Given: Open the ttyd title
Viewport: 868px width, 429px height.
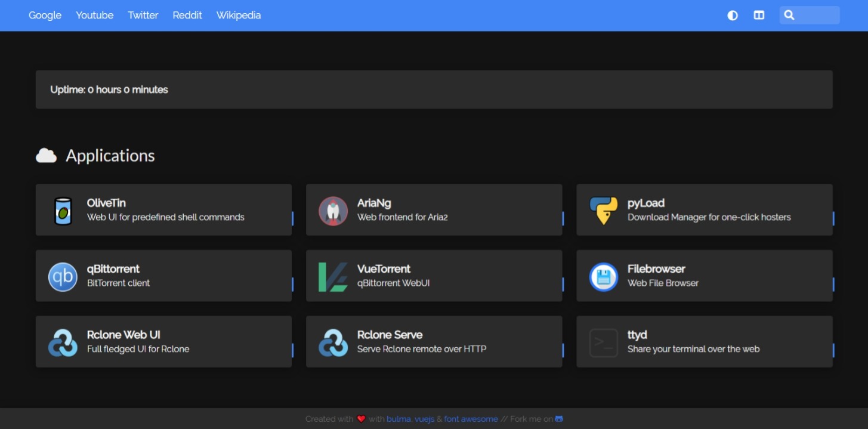Looking at the screenshot, I should click(637, 335).
